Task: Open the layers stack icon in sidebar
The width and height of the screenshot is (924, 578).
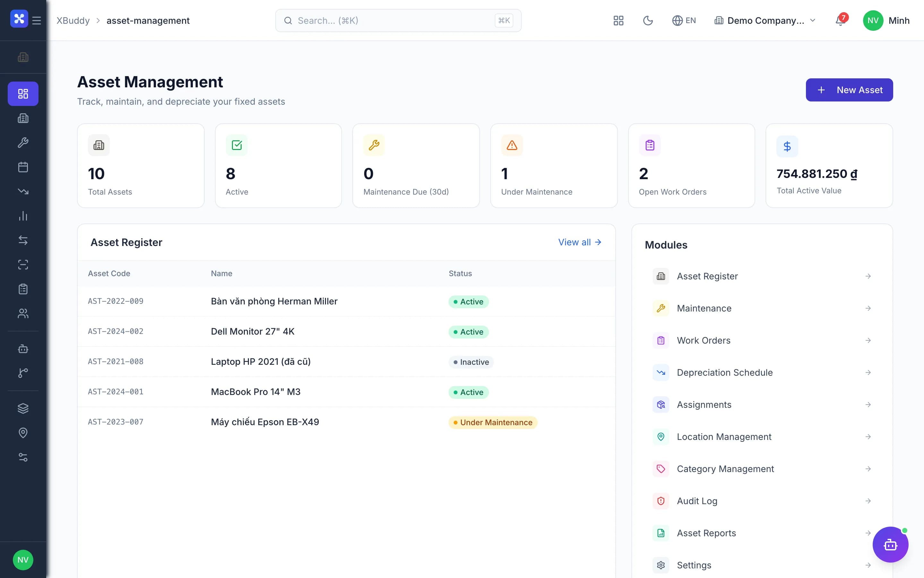Action: [23, 408]
